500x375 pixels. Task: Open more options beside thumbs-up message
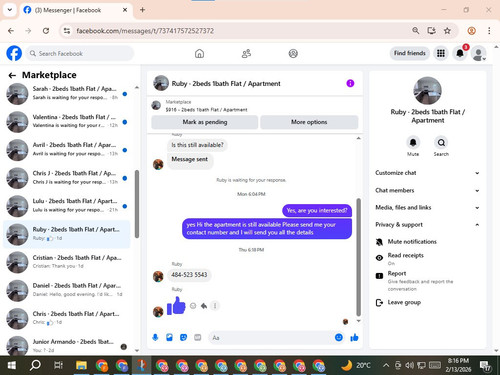point(215,306)
